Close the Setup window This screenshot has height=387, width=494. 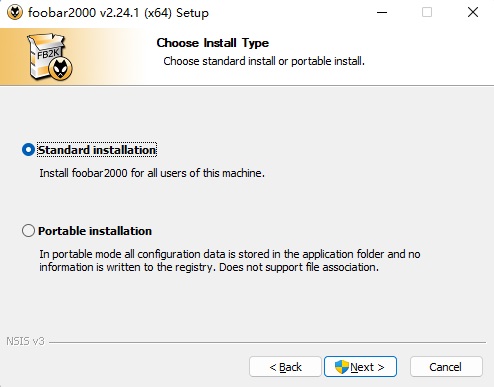click(x=473, y=12)
